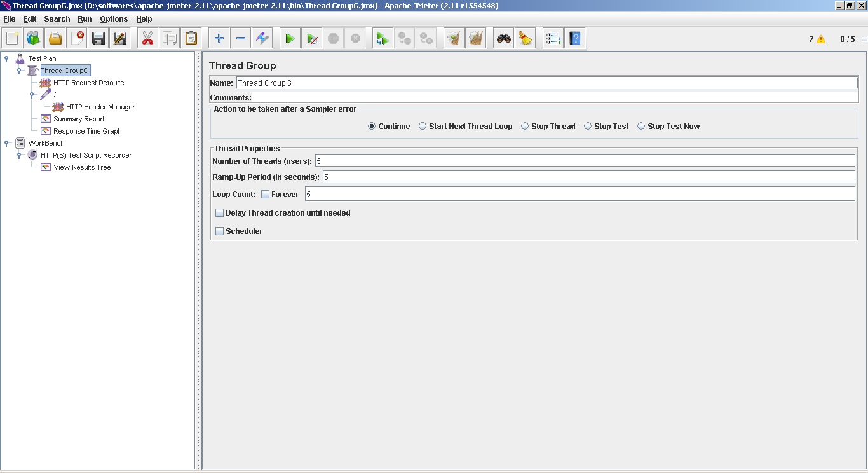Click Remote Start All icon
The height and width of the screenshot is (473, 868).
[x=383, y=38]
